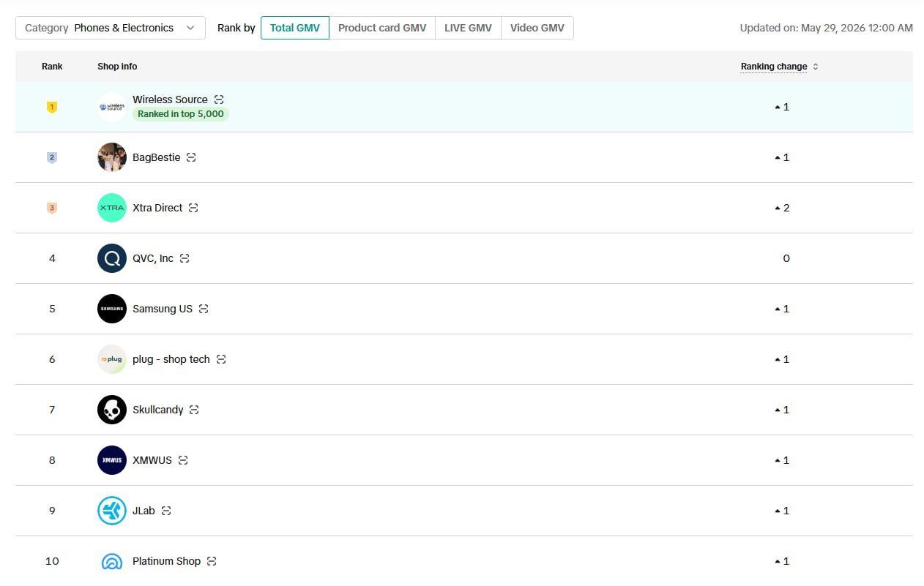
Task: Click the Ranked in top 5,000 badge
Action: [x=181, y=114]
